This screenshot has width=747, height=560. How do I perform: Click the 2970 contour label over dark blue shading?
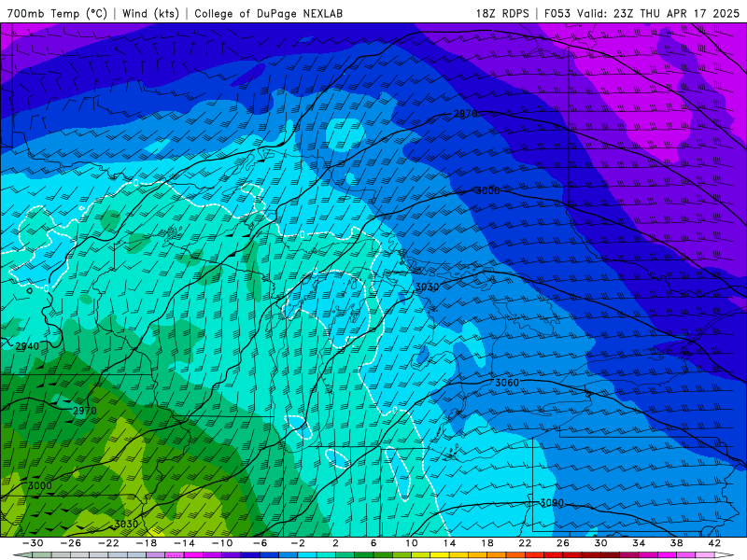coord(465,113)
